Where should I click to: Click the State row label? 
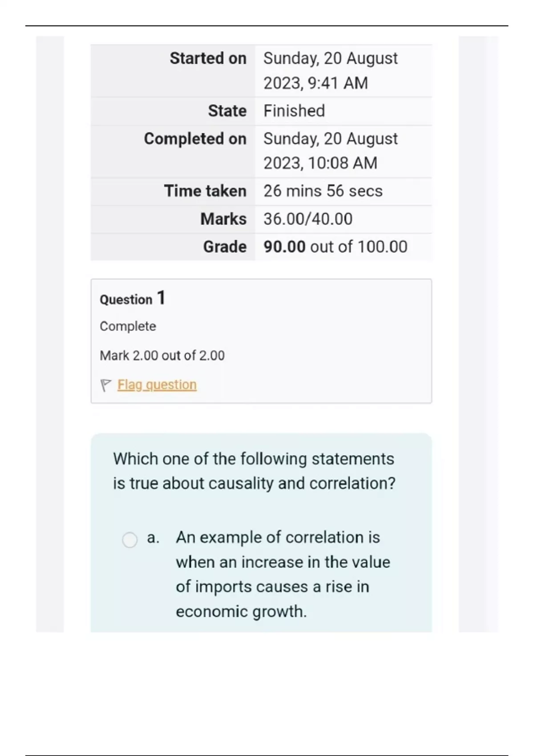click(x=227, y=111)
